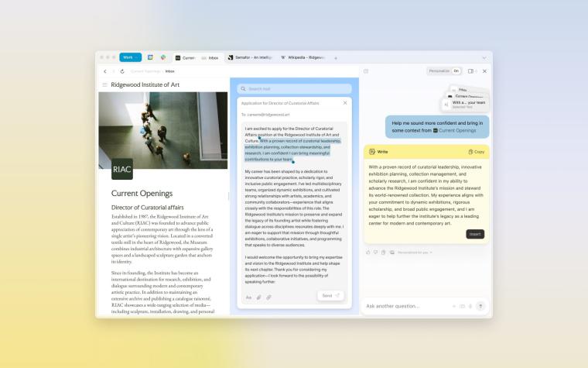Image resolution: width=588 pixels, height=368 pixels.
Task: Click the tabs icon in question box
Action: 462,307
